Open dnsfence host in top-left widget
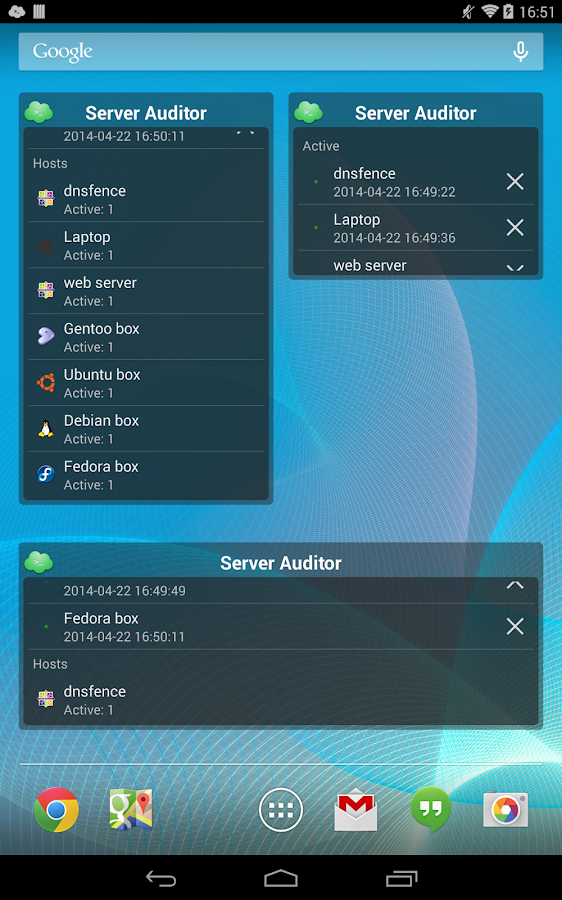Screen dimensions: 562x900 tap(146, 199)
